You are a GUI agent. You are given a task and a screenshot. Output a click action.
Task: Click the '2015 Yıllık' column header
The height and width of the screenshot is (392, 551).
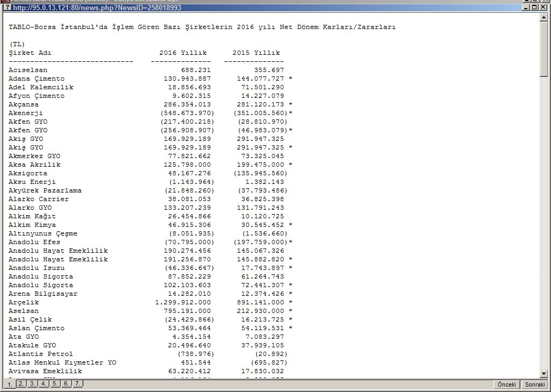click(256, 53)
